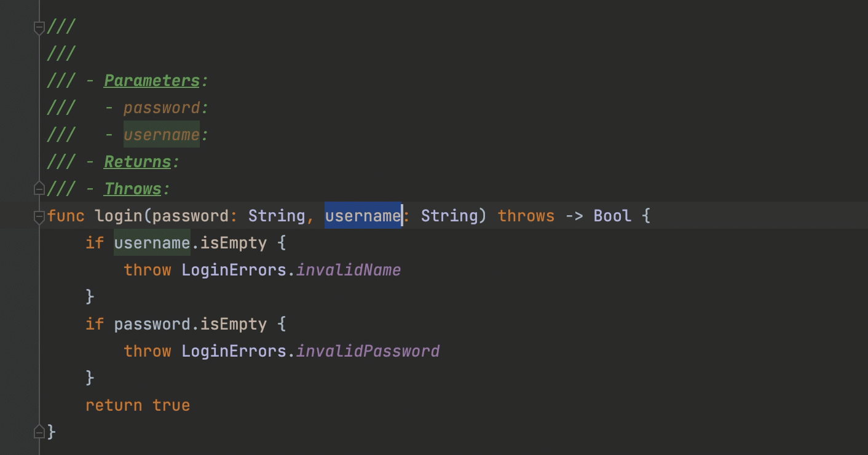Viewport: 868px width, 455px height.
Task: Click highlighted username in the doc comment
Action: point(162,135)
